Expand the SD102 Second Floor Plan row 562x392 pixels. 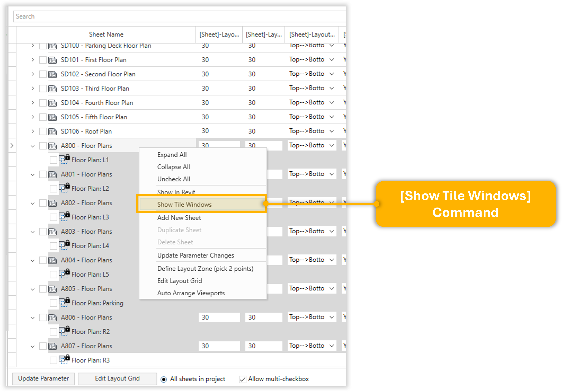(x=33, y=74)
